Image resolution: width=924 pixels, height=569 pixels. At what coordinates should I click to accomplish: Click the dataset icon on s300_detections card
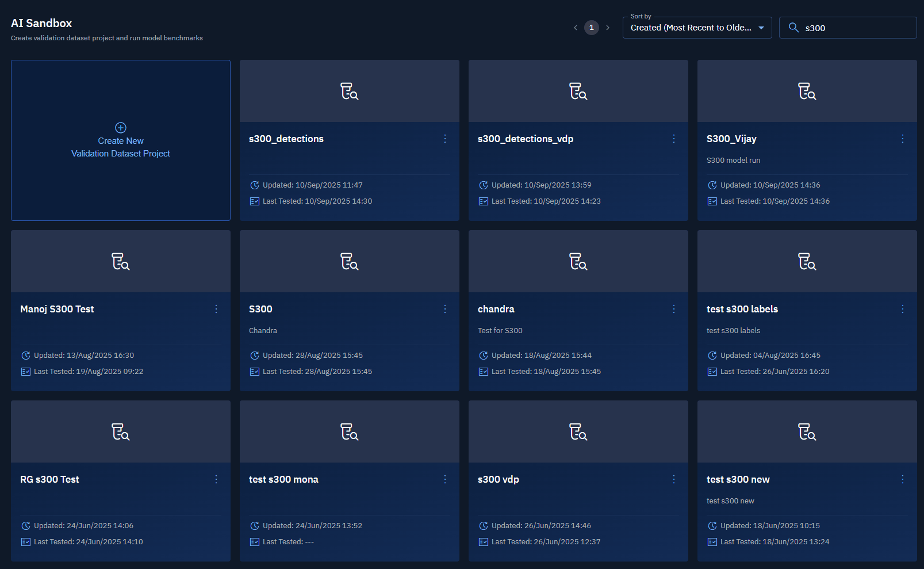[x=349, y=91]
